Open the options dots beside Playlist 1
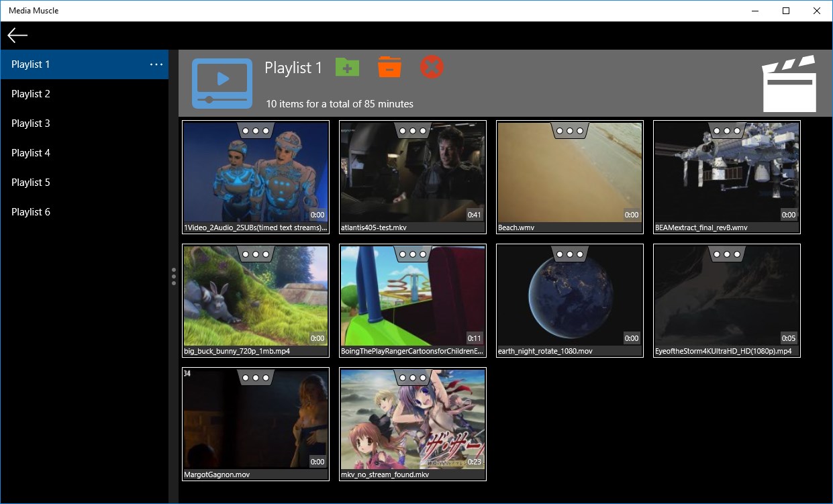833x504 pixels. point(156,64)
